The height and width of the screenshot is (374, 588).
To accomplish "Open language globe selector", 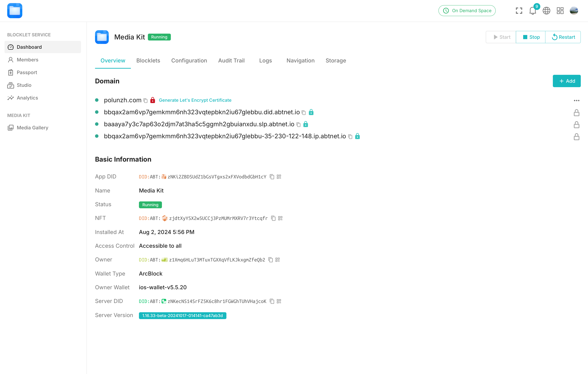I will [x=546, y=11].
